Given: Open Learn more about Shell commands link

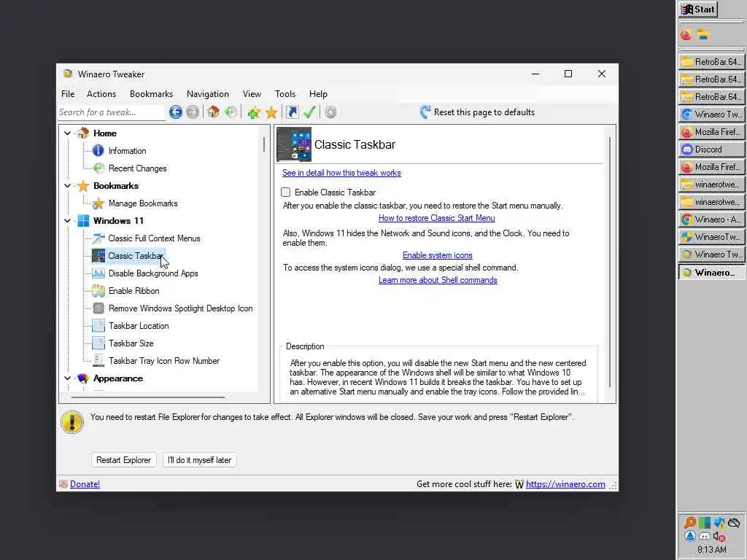Looking at the screenshot, I should tap(438, 280).
